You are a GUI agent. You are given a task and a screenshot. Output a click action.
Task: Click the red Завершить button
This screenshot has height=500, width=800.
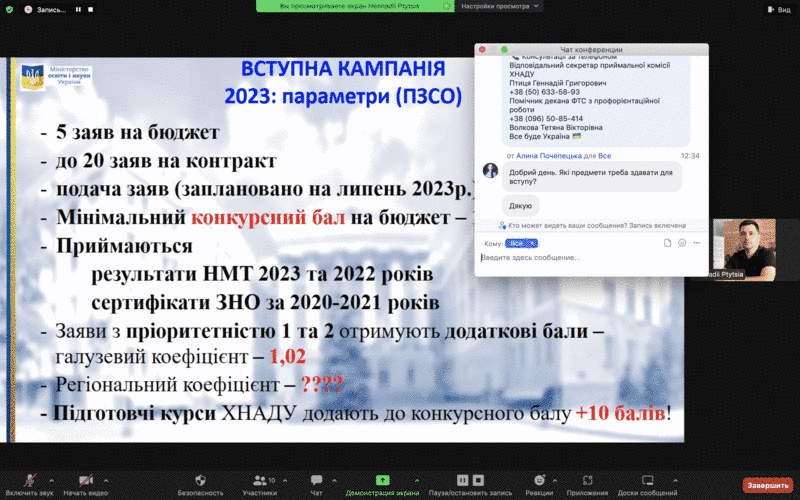click(767, 485)
